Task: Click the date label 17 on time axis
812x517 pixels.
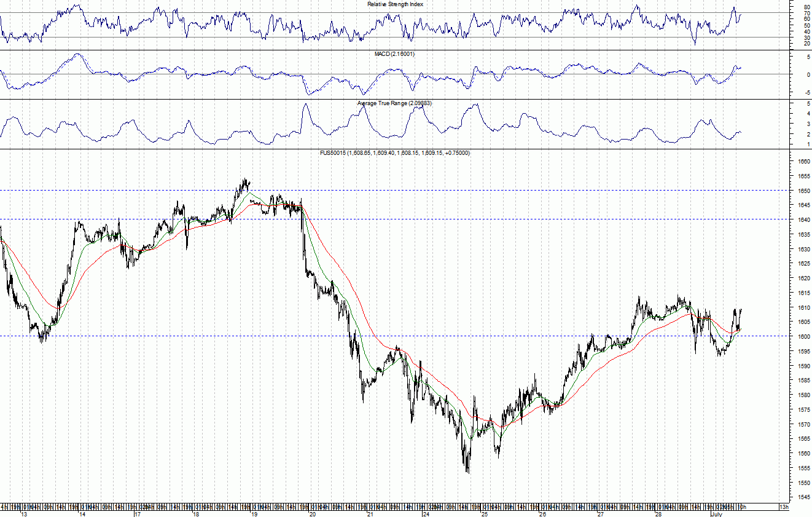Action: (x=138, y=513)
